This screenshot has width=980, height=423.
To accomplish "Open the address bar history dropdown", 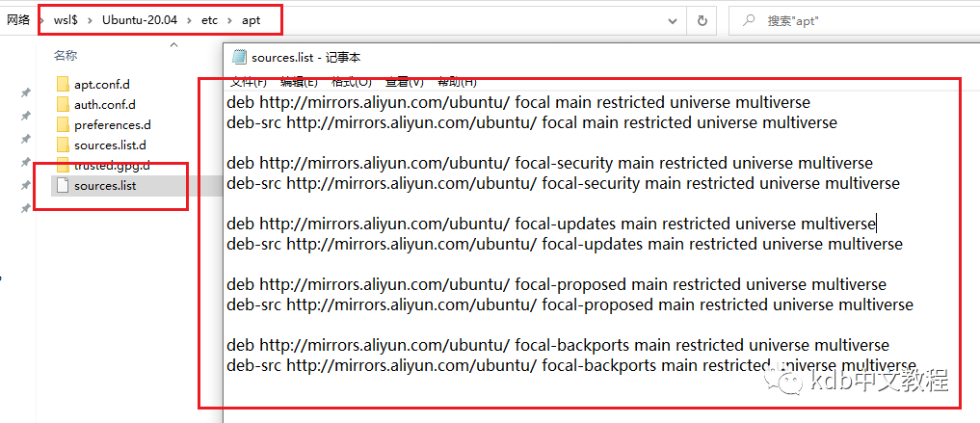I will (x=673, y=20).
